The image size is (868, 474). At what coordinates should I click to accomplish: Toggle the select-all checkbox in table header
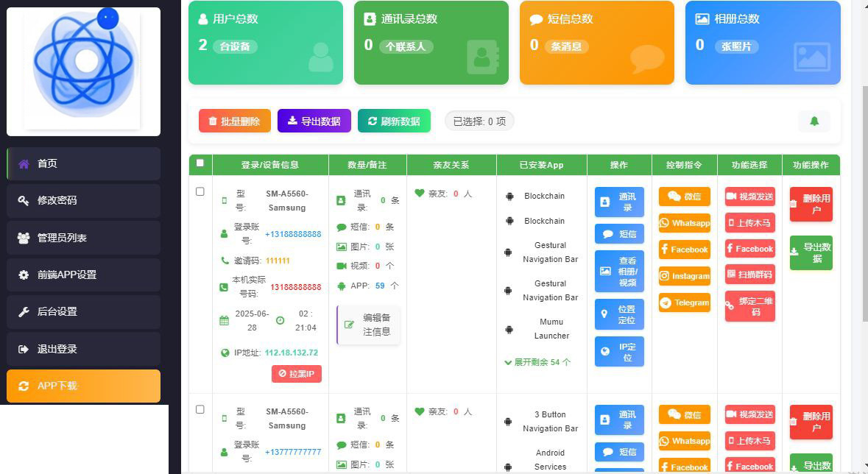[x=200, y=163]
